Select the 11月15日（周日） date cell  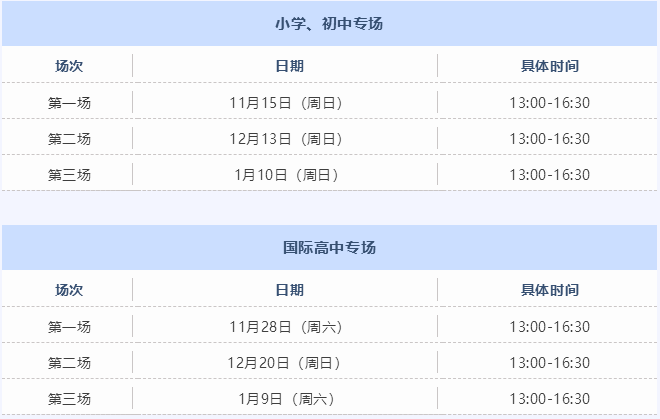click(285, 102)
